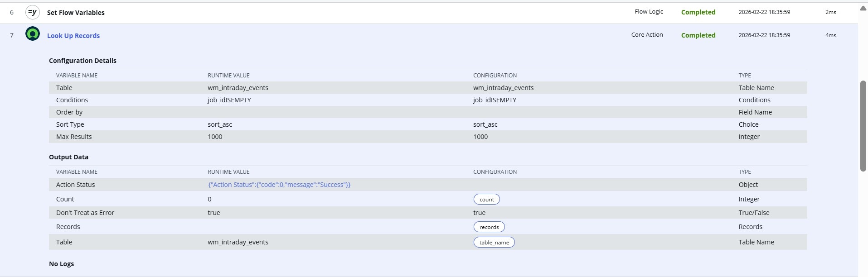The width and height of the screenshot is (868, 277).
Task: Click step number 7
Action: click(12, 35)
